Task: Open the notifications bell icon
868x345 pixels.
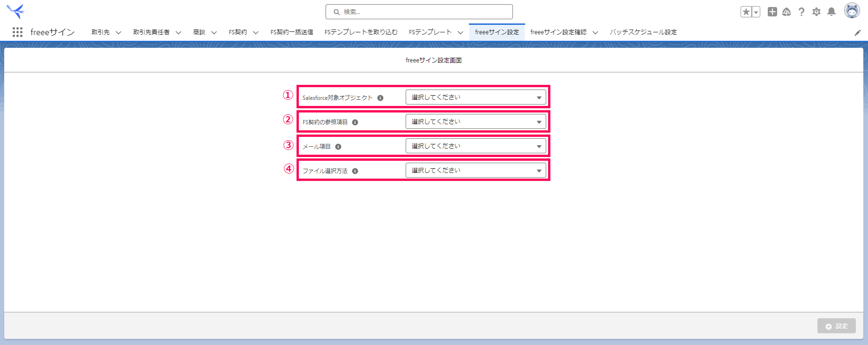Action: click(831, 12)
